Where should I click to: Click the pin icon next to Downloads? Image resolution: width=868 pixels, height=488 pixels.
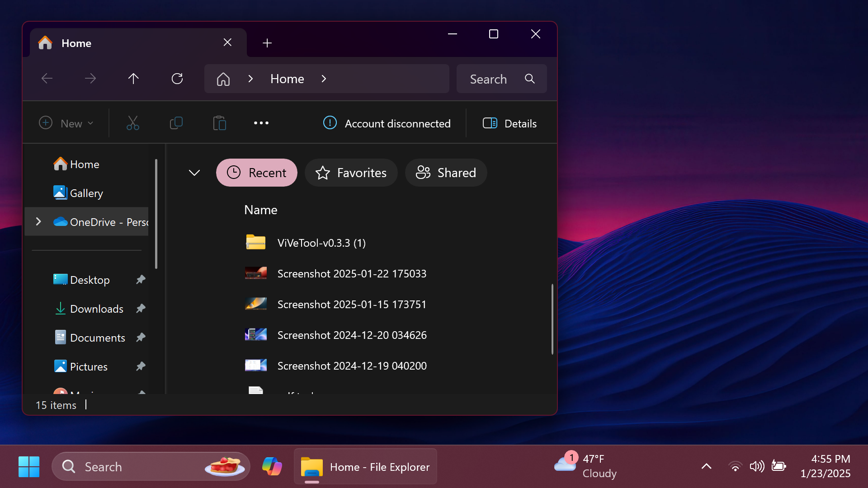[141, 309]
